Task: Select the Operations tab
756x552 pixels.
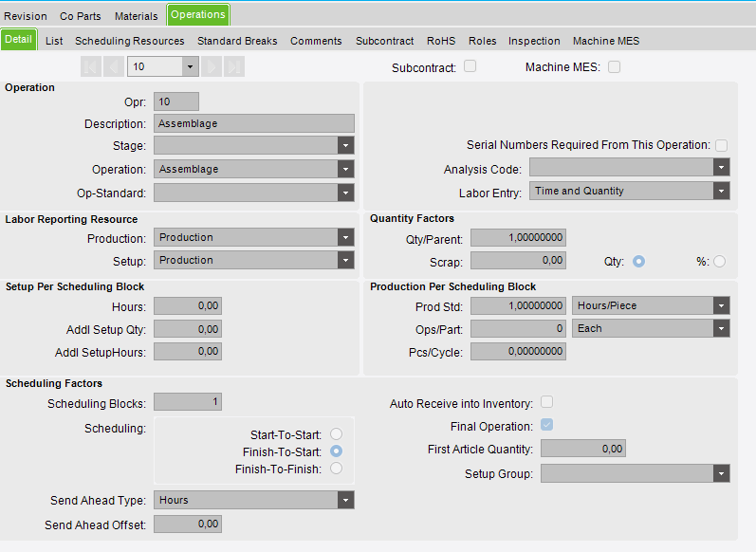Action: (198, 14)
